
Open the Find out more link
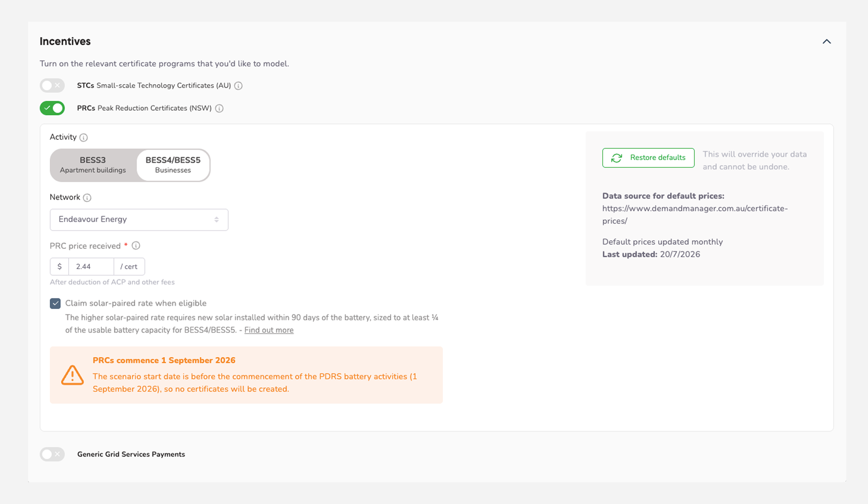point(269,330)
